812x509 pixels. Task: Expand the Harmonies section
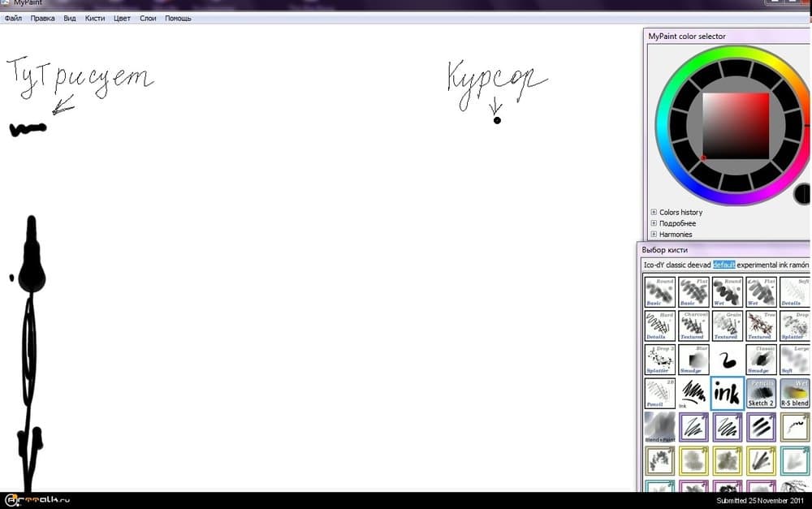pos(654,235)
